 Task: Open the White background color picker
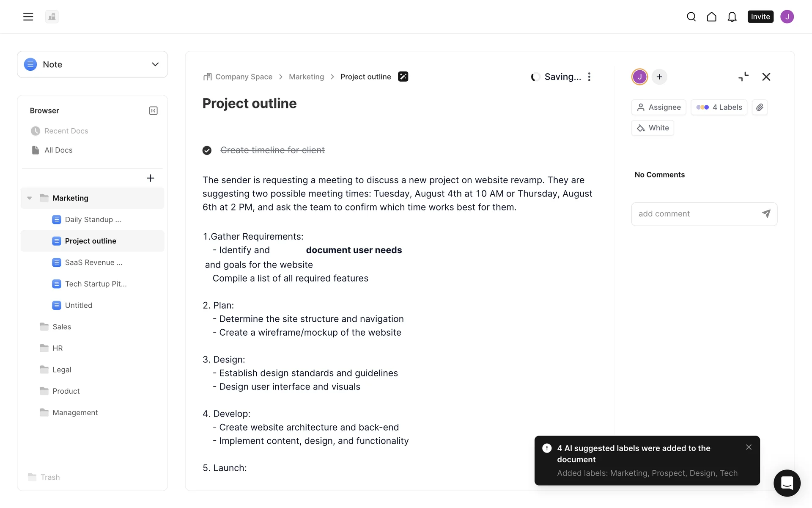[x=653, y=128]
